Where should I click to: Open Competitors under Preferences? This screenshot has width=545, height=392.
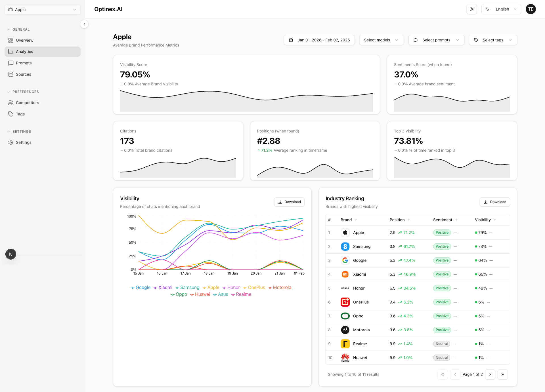[27, 102]
